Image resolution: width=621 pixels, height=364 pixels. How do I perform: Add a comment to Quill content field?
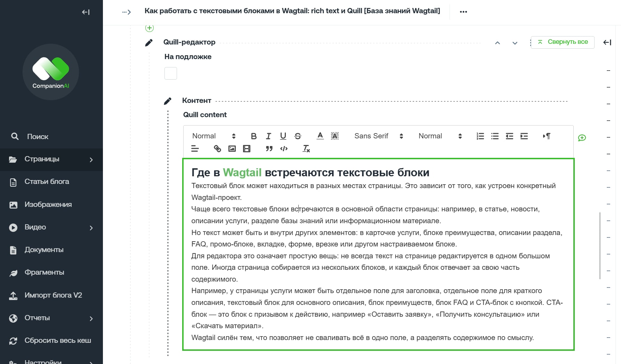582,138
